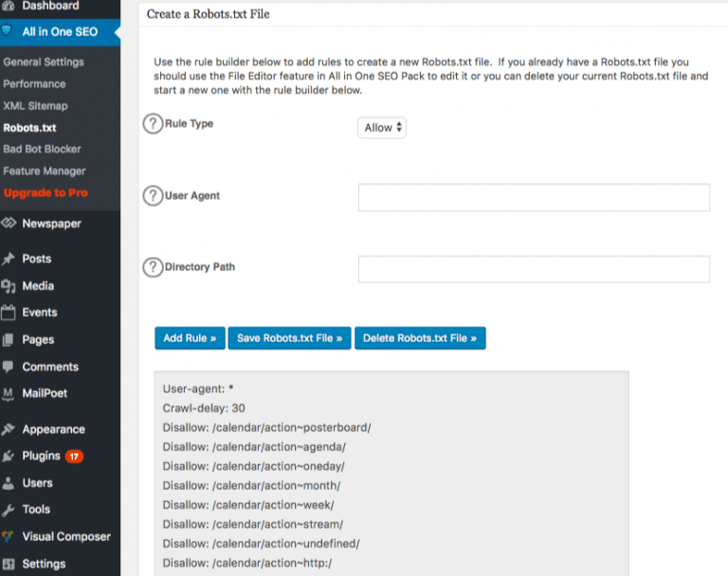
Task: Click the help icon beside Rule Type
Action: [152, 124]
